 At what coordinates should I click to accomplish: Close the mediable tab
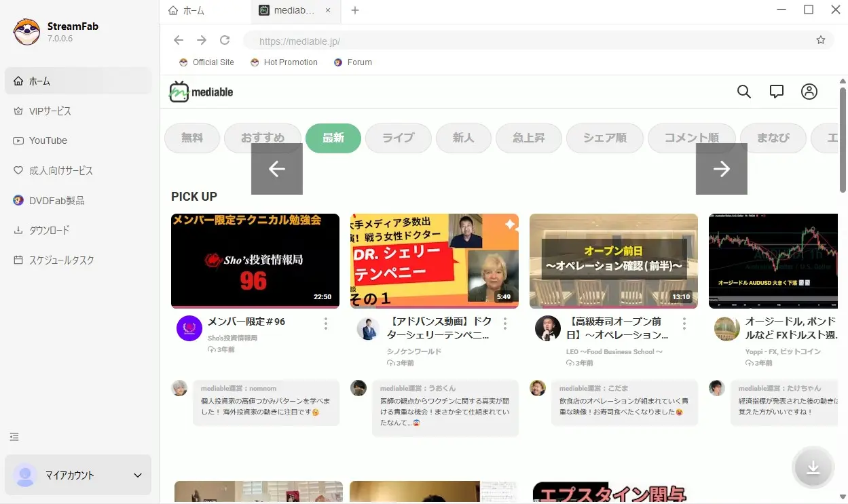329,10
